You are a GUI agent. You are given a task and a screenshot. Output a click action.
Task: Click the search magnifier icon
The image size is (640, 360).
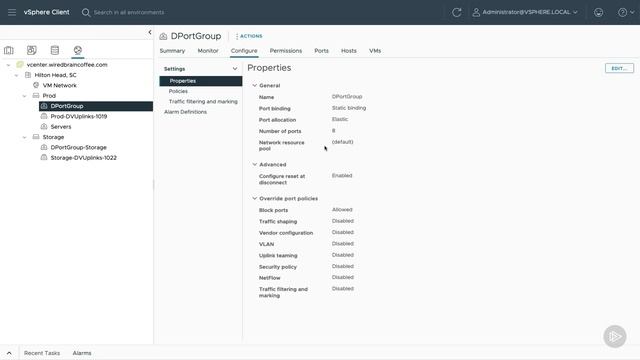tap(86, 12)
